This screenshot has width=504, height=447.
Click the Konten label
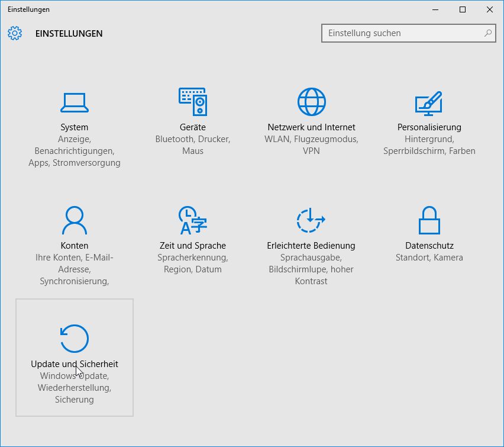75,246
